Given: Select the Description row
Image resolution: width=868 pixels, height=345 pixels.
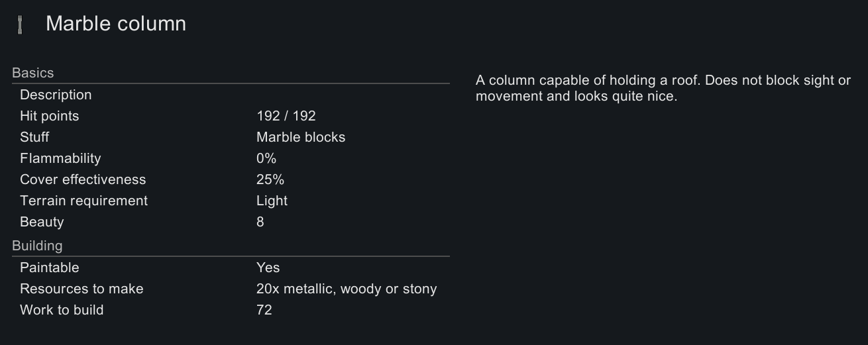Looking at the screenshot, I should pos(231,95).
